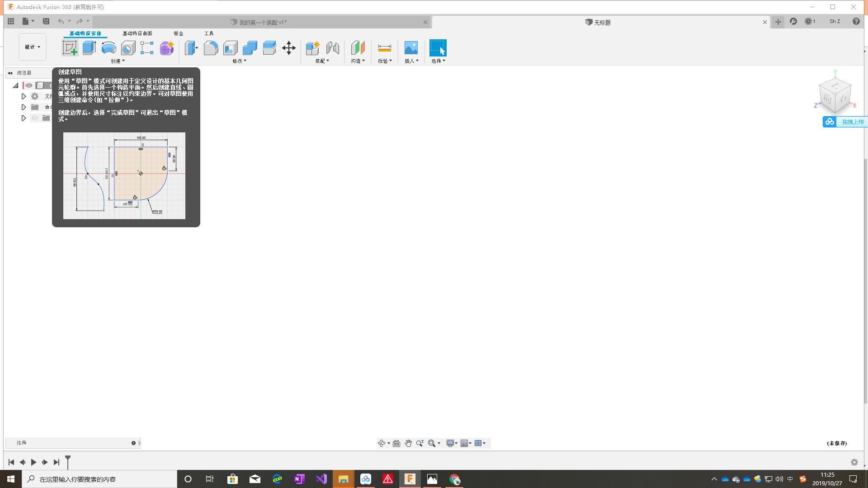Select the Revolve tool
The height and width of the screenshot is (488, 868).
(108, 48)
